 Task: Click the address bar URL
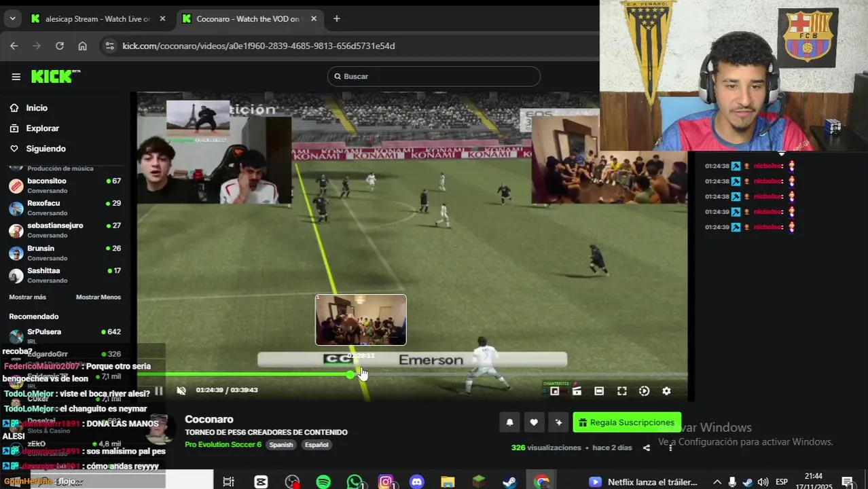(x=259, y=46)
